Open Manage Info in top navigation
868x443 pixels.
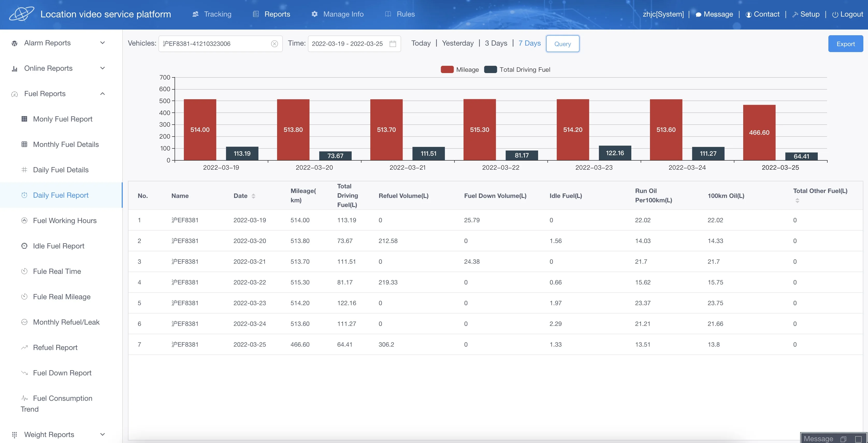[337, 14]
